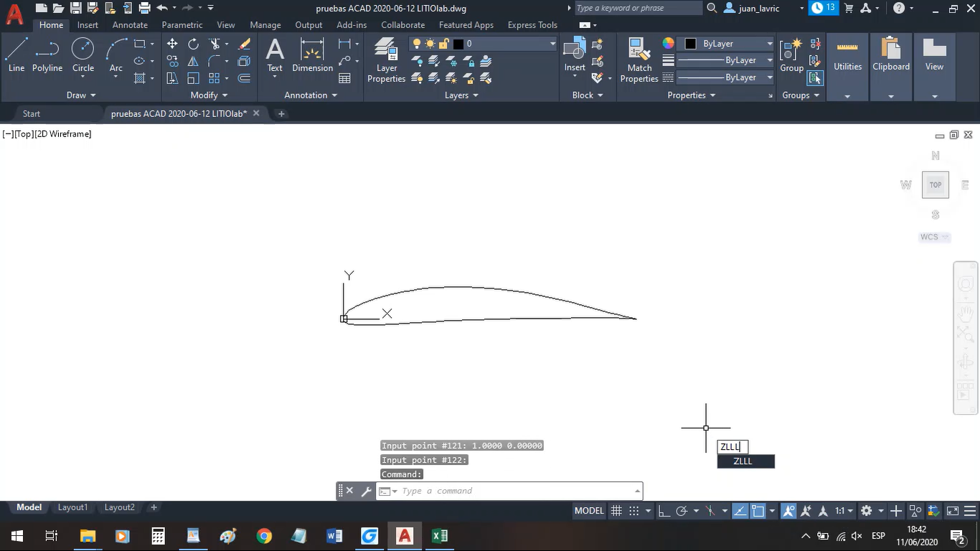Viewport: 980px width, 551px height.
Task: Select the Pan hand tool in navigation bar
Action: click(966, 313)
